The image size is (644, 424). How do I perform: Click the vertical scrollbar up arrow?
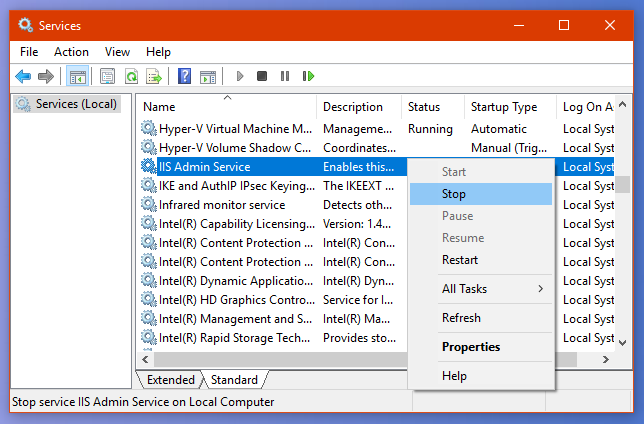(x=623, y=104)
